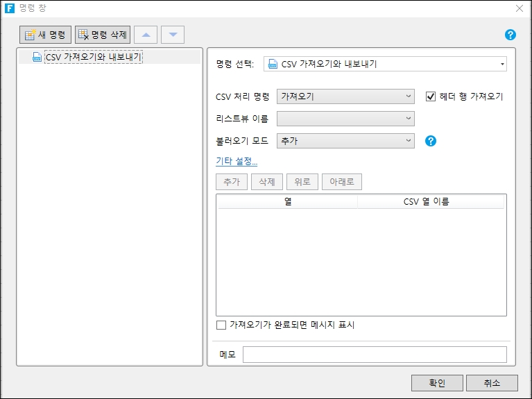Image resolution: width=532 pixels, height=399 pixels.
Task: Open the 명령 선택 dropdown
Action: pyautogui.click(x=385, y=65)
